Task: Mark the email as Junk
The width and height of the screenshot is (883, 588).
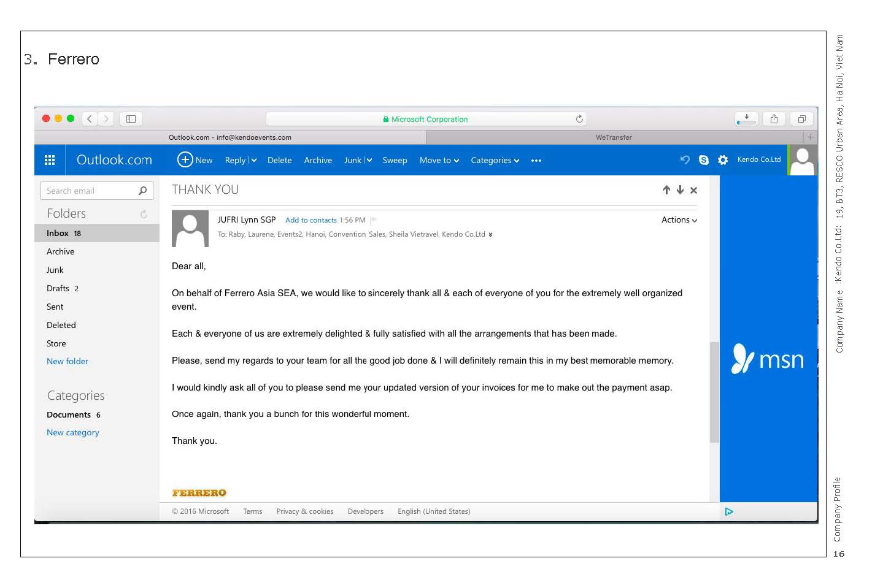Action: (352, 160)
